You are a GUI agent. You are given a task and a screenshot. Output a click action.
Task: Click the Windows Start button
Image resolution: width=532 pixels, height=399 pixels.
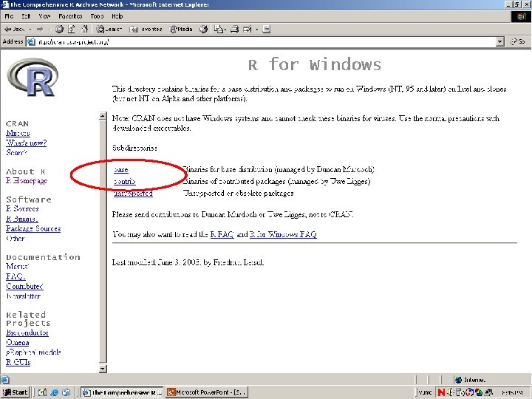point(16,392)
